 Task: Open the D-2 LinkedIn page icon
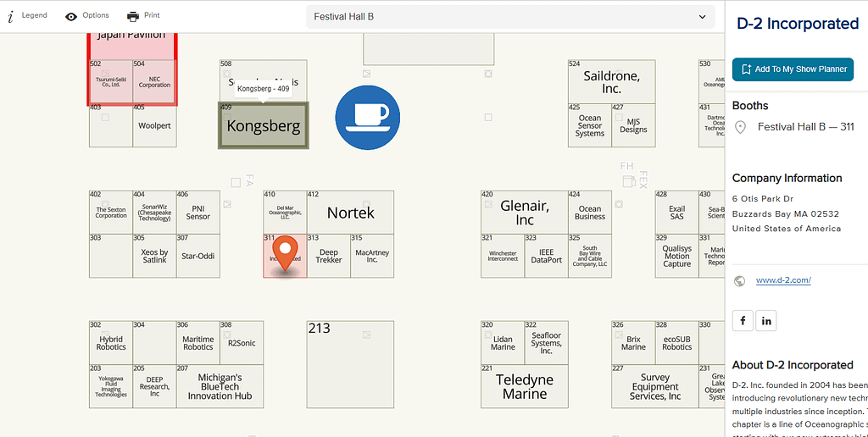click(x=766, y=321)
